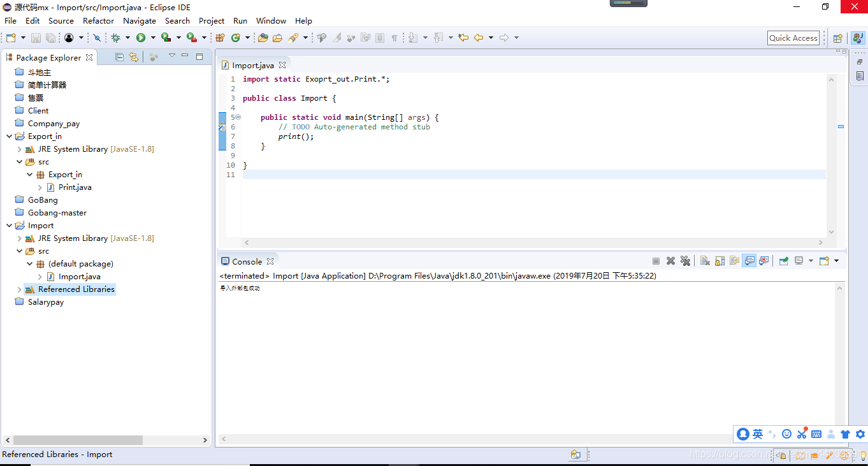Close the Console view tab
The image size is (868, 466).
click(270, 261)
